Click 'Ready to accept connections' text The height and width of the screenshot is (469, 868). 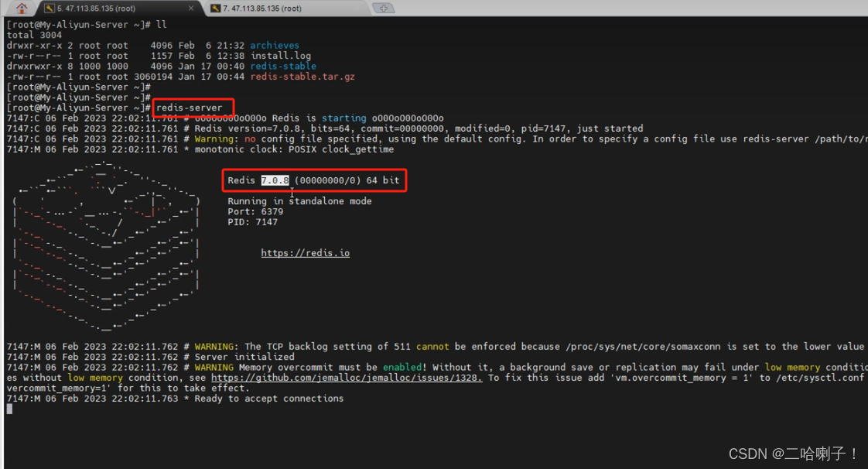[269, 399]
